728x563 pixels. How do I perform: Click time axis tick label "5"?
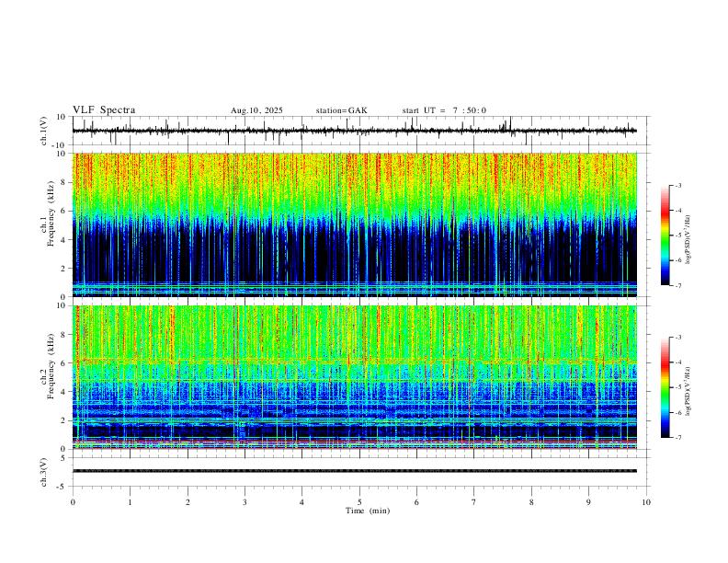tap(359, 502)
